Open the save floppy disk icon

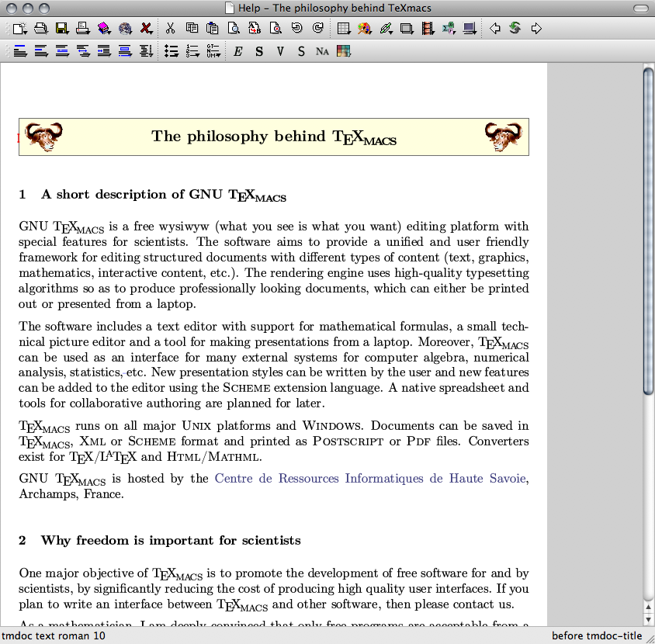click(62, 29)
